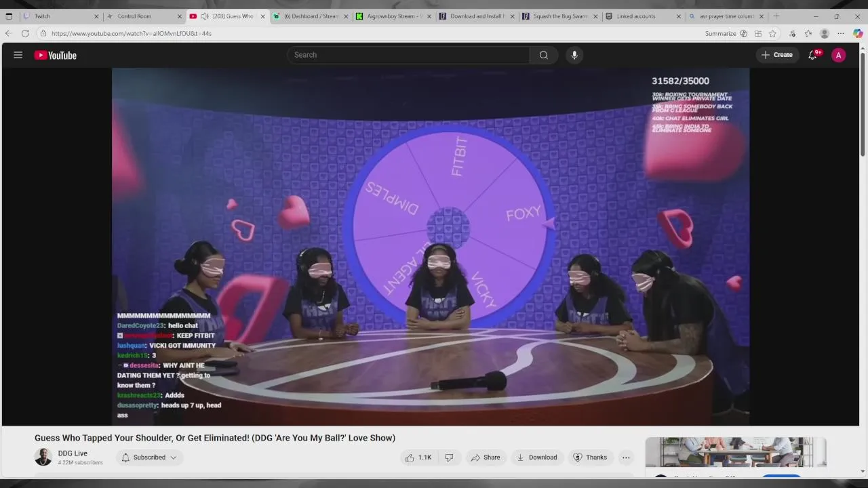Switch to the Download and Install tab
Image resolution: width=868 pixels, height=488 pixels.
pyautogui.click(x=477, y=16)
